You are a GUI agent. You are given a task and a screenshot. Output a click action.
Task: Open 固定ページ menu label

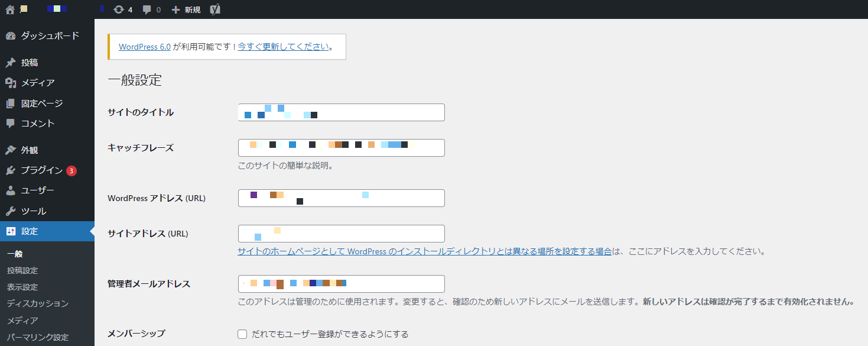[42, 104]
